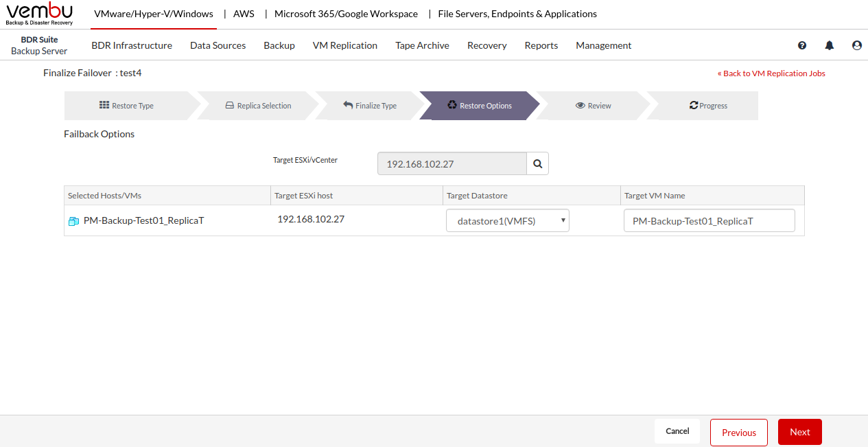Select the Finalize Type wizard step
Viewport: 868px width, 447px height.
(x=371, y=106)
